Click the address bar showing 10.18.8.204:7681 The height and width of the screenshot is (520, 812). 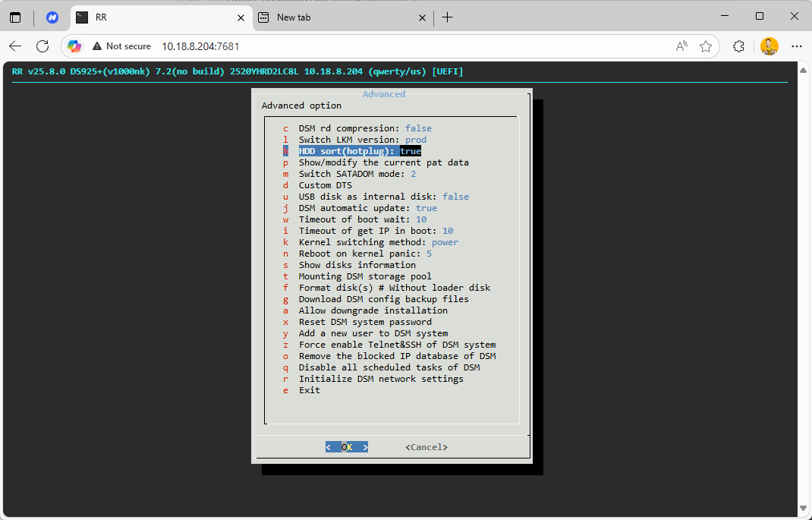(200, 46)
